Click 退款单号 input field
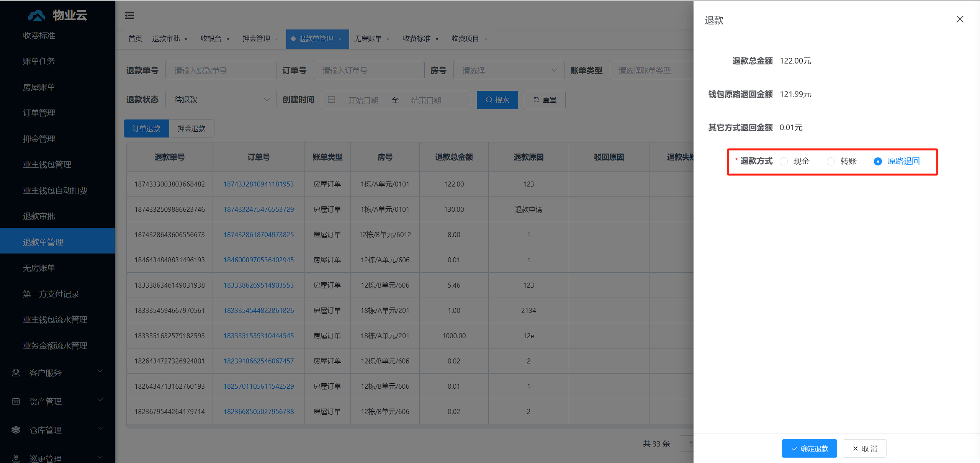980x463 pixels. point(221,70)
